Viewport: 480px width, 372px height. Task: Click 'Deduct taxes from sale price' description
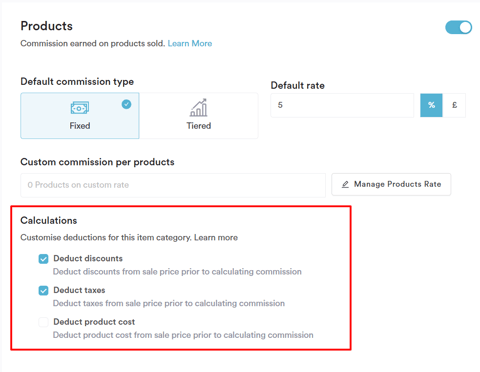[169, 303]
